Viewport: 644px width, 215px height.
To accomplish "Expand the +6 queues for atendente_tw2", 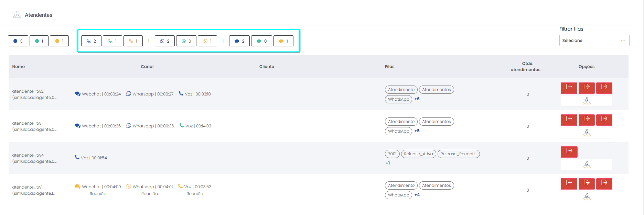I will [x=417, y=99].
